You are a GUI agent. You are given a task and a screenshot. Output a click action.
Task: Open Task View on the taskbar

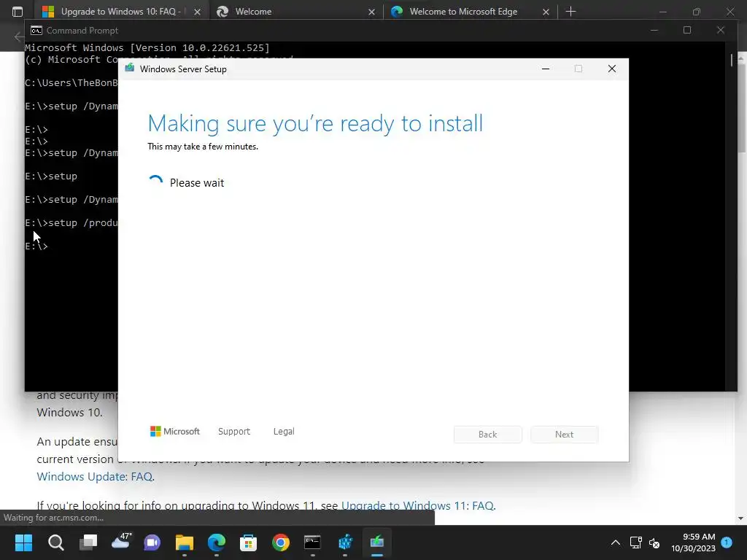coord(88,542)
